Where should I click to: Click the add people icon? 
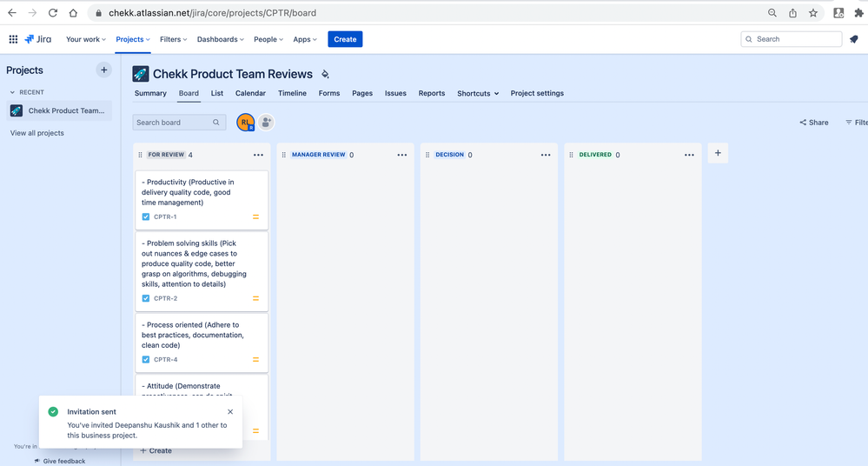click(x=266, y=123)
